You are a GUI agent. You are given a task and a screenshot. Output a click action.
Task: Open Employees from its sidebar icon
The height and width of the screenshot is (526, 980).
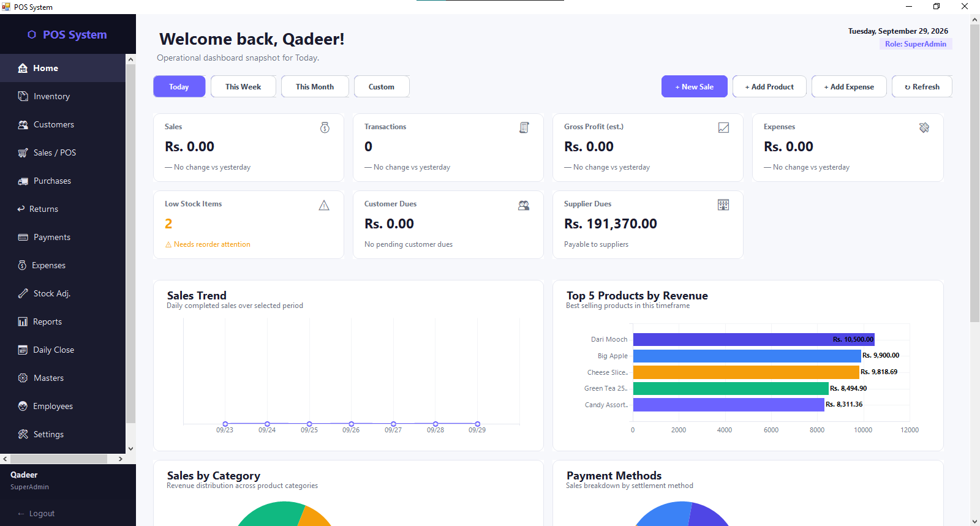23,406
